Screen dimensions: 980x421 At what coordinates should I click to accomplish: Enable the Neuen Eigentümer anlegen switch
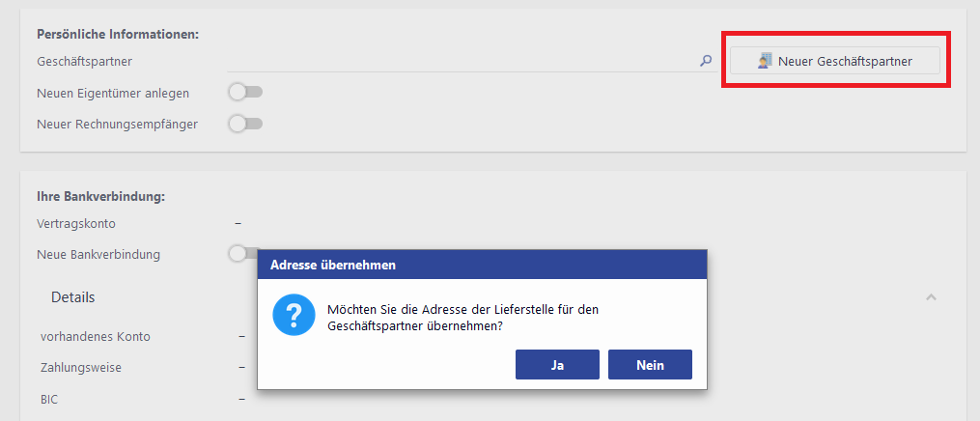pyautogui.click(x=245, y=93)
